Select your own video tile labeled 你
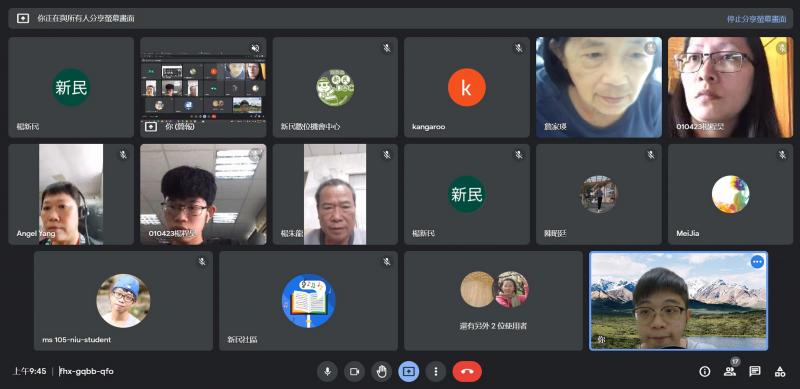The height and width of the screenshot is (389, 800). [x=679, y=301]
